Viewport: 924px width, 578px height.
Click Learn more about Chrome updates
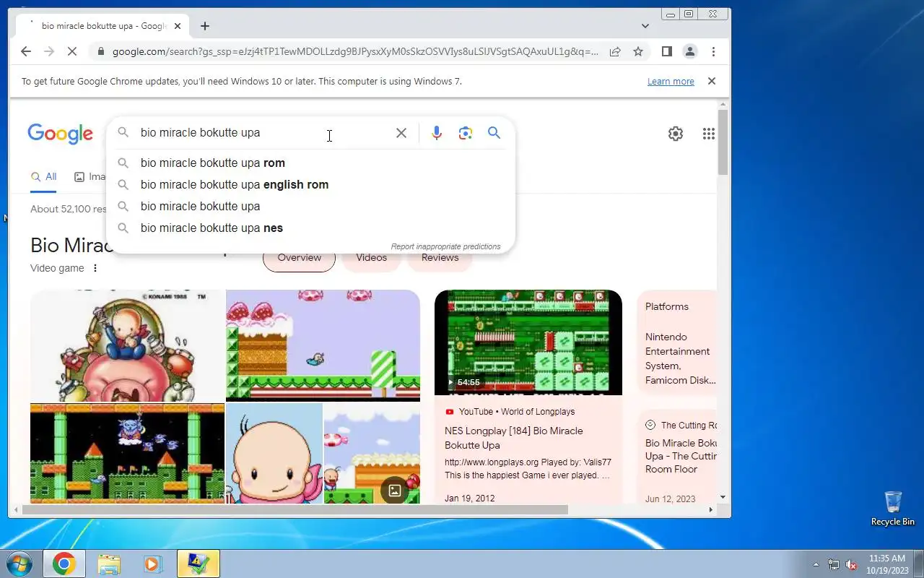[671, 82]
